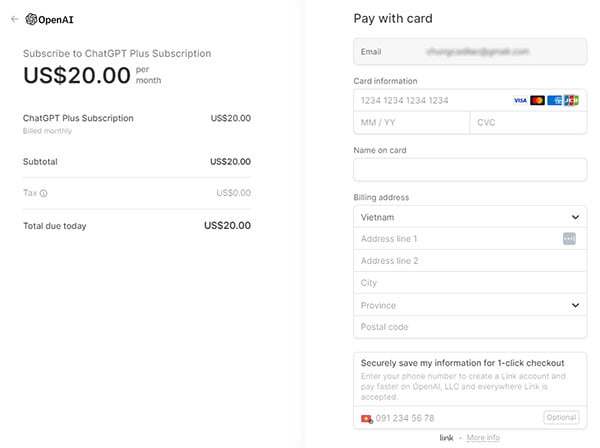Click the Postal code field
Screen dimensions: 600x448
tap(470, 327)
